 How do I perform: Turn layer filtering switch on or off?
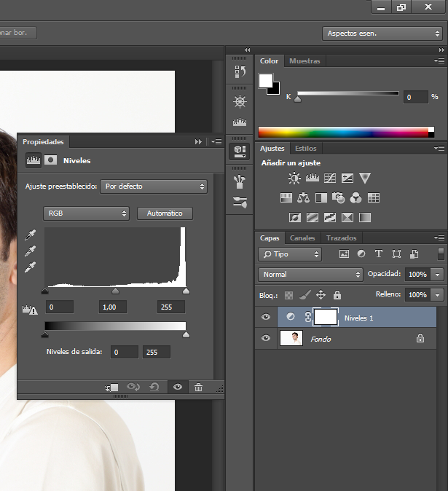[441, 254]
